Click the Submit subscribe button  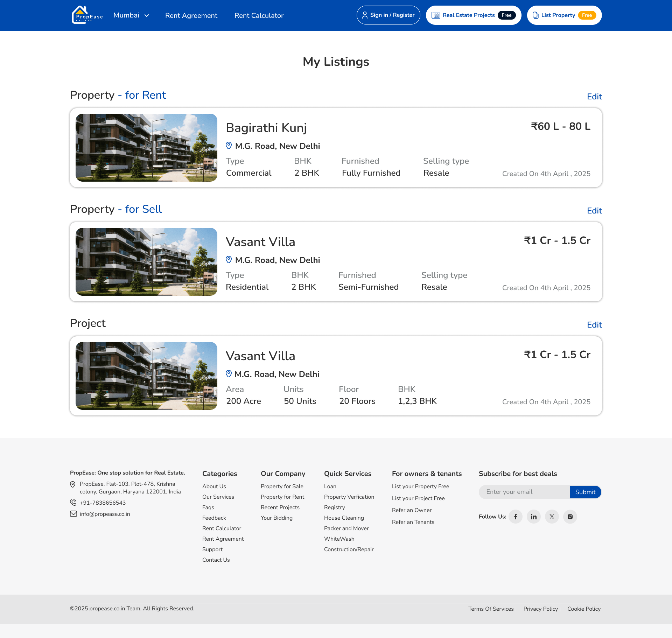[585, 492]
